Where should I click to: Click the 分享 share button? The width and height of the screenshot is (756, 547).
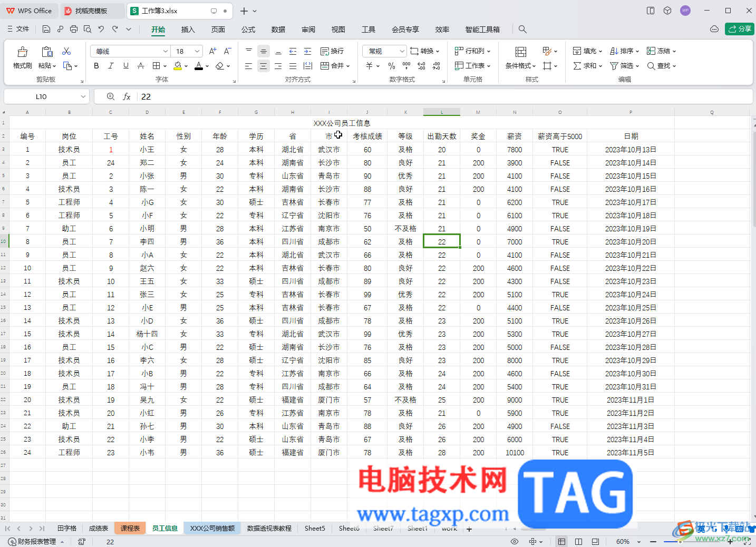[x=740, y=29]
